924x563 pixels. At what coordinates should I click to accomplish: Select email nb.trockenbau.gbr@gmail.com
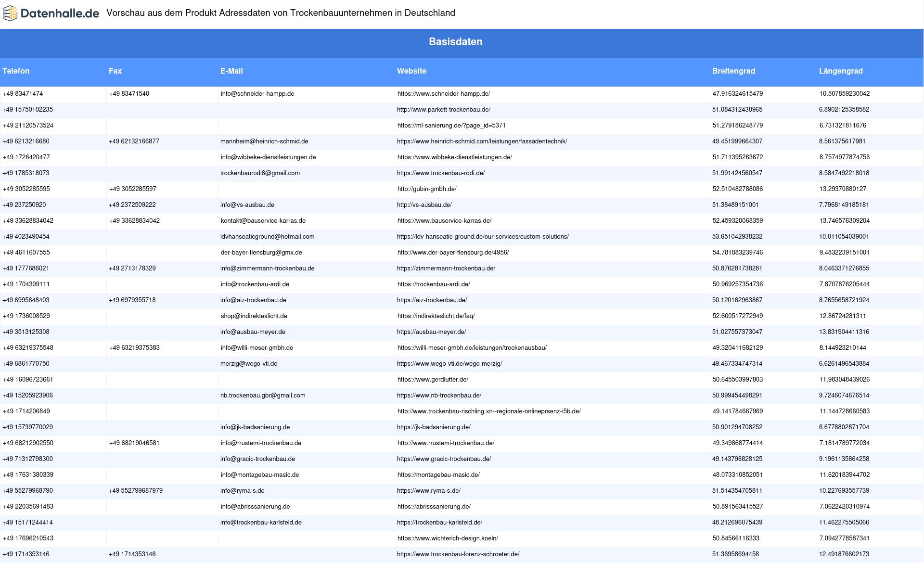point(263,396)
